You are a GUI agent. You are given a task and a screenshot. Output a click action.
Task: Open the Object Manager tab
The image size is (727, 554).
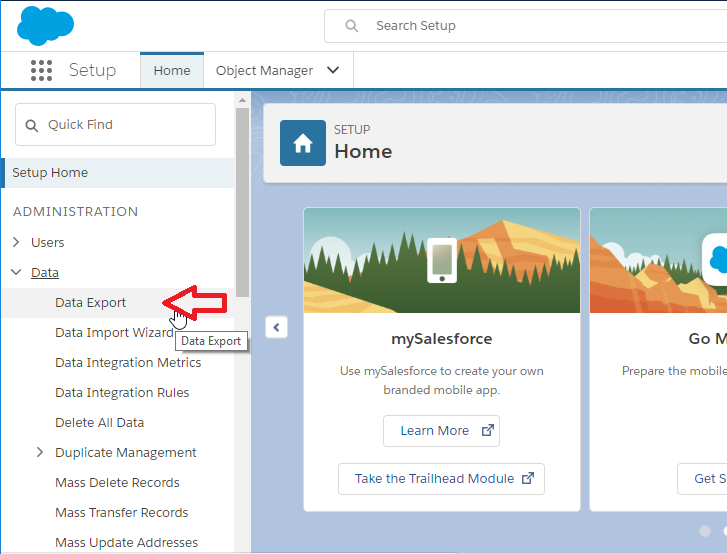point(264,70)
